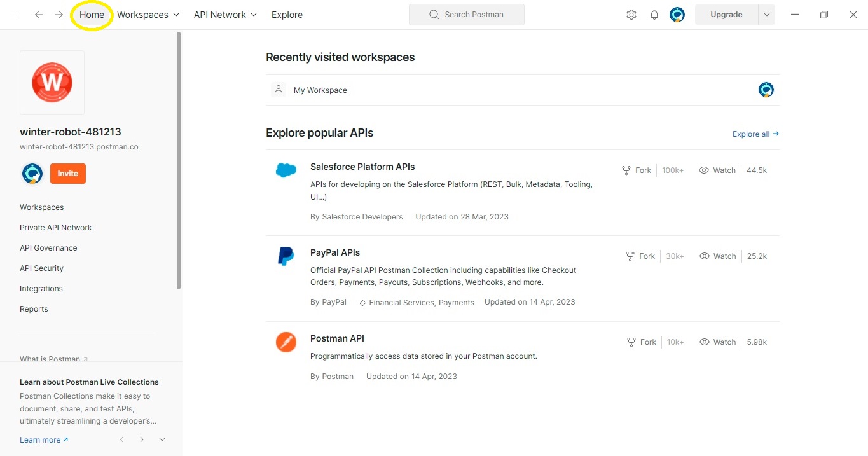The image size is (868, 456).
Task: Click the Explore all link
Action: click(755, 134)
